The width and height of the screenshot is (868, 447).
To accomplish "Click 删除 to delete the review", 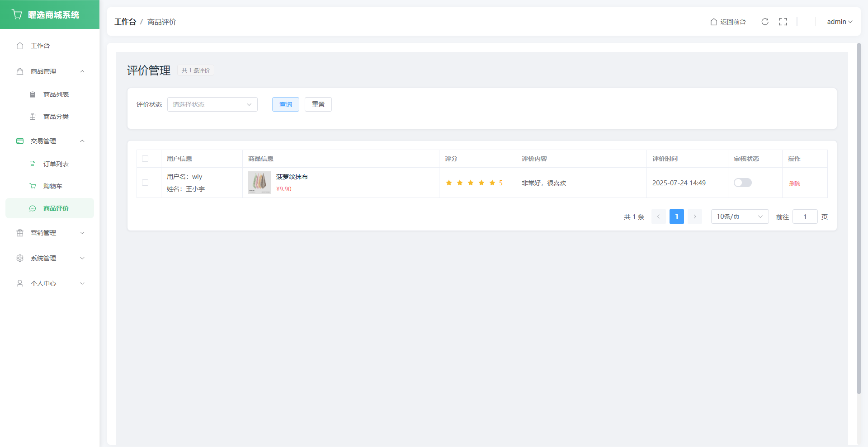I will coord(794,184).
